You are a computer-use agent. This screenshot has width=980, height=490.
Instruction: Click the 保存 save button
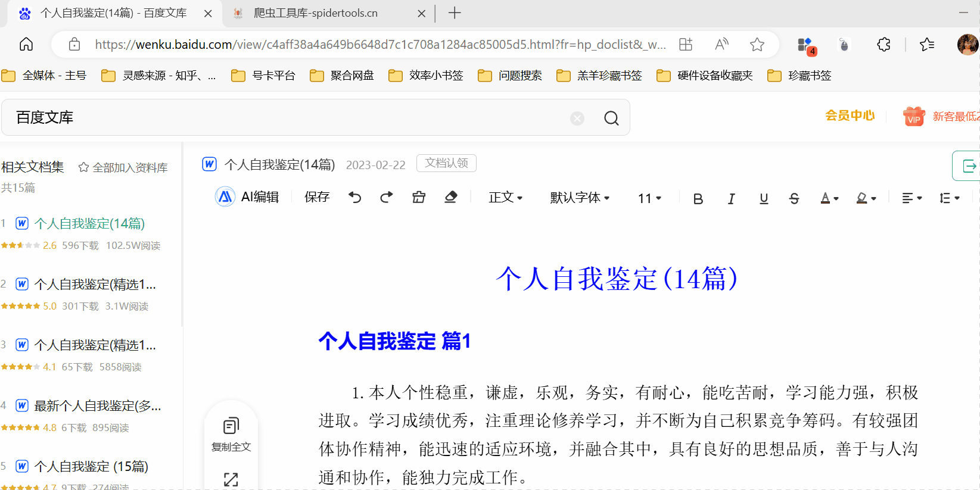(x=317, y=197)
